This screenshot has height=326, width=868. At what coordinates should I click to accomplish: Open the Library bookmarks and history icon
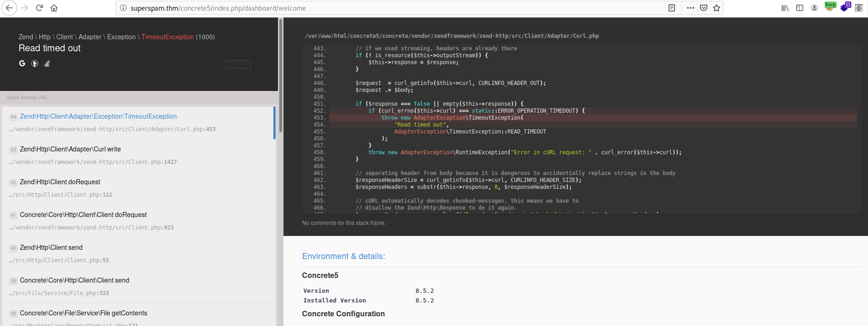point(785,8)
